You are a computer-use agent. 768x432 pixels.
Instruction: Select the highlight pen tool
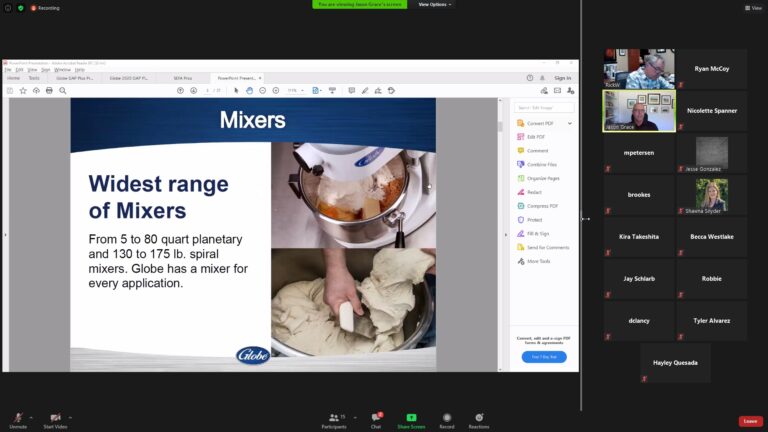pyautogui.click(x=365, y=91)
